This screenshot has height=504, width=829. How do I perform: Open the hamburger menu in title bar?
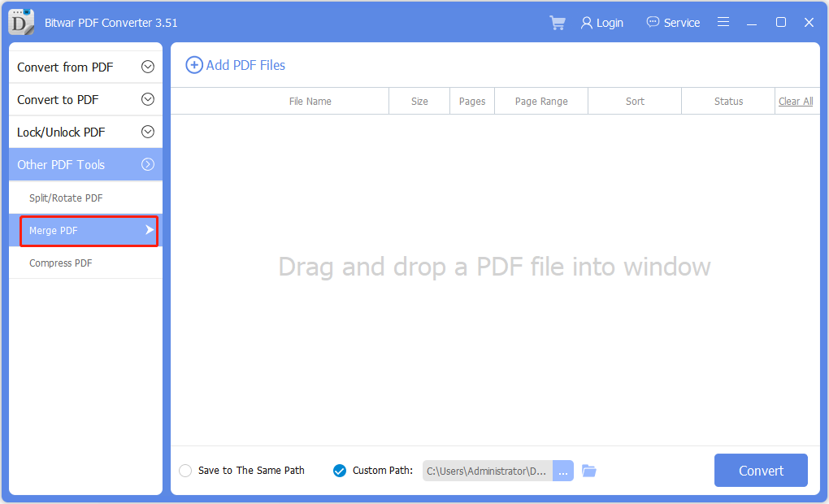[x=723, y=22]
